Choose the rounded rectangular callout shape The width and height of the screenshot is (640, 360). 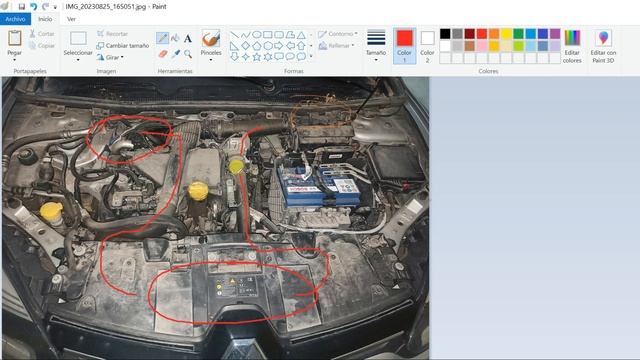(279, 56)
